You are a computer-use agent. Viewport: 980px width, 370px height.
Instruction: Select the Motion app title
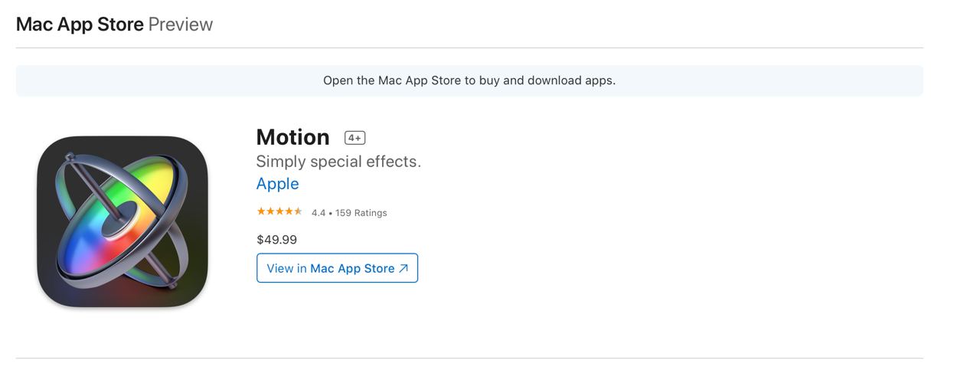292,137
